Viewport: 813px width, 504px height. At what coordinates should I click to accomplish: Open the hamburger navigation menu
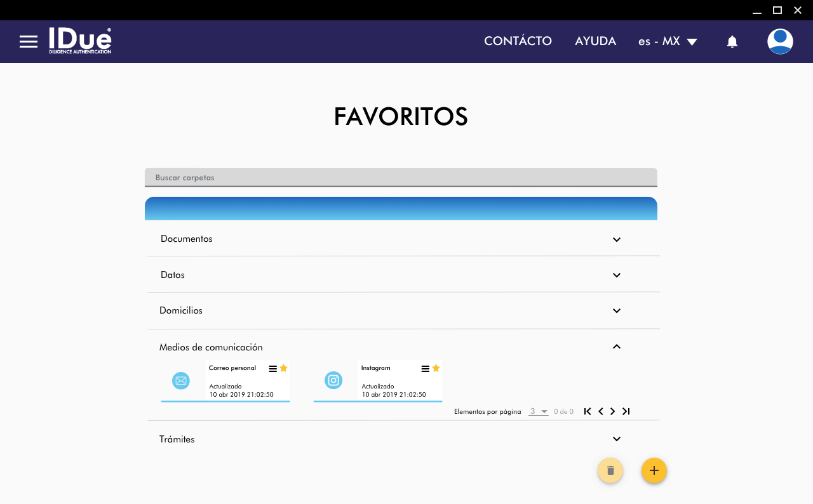pyautogui.click(x=29, y=42)
